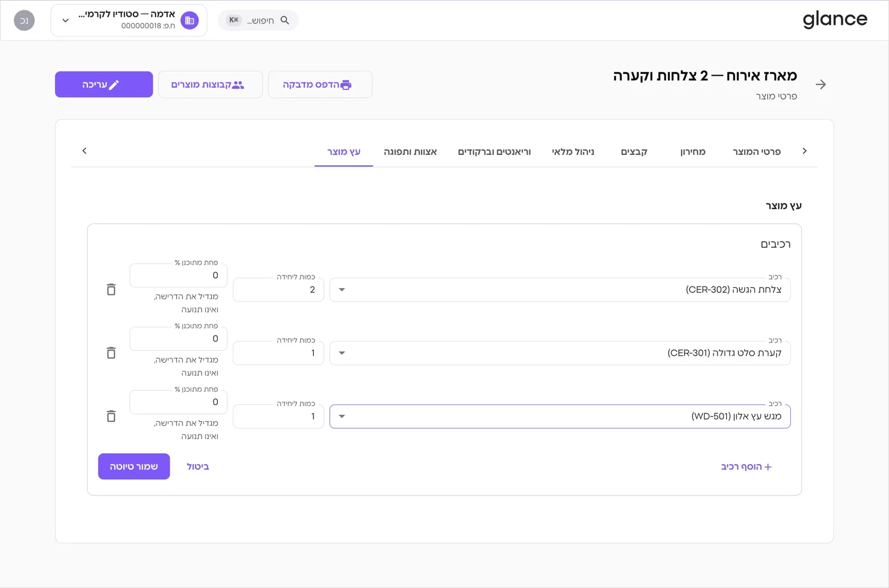Switch to ניהול מלאי tab
The image size is (889, 588).
573,152
